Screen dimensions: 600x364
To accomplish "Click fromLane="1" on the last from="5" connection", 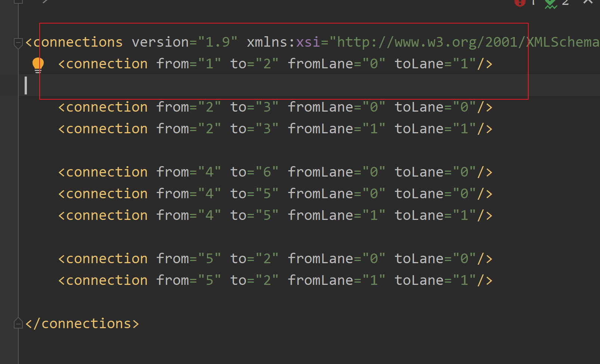I will (x=335, y=280).
